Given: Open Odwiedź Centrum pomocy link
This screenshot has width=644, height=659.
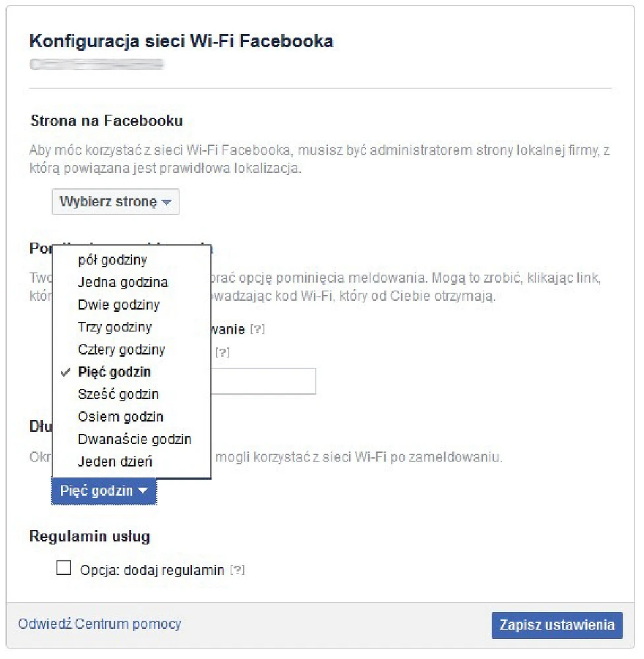Looking at the screenshot, I should tap(100, 624).
